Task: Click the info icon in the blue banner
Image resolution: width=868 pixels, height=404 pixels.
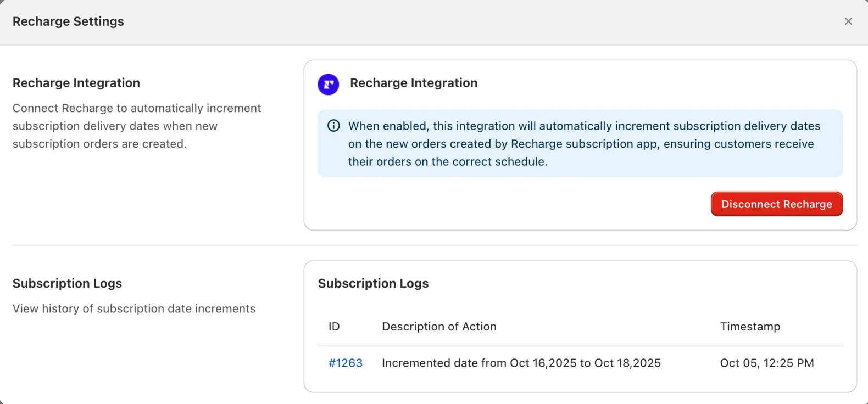Action: tap(333, 126)
